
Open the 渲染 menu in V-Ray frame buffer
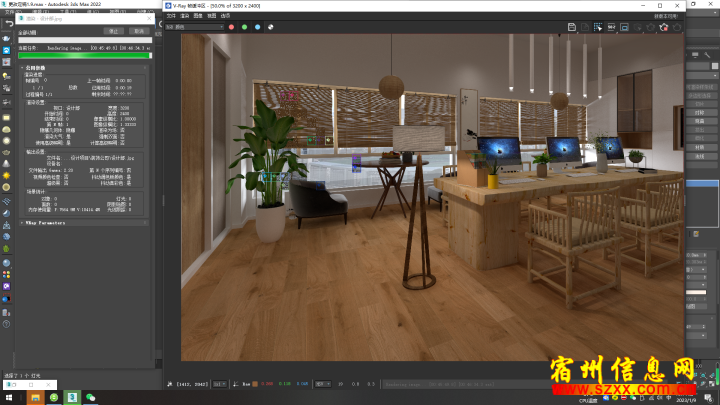185,16
